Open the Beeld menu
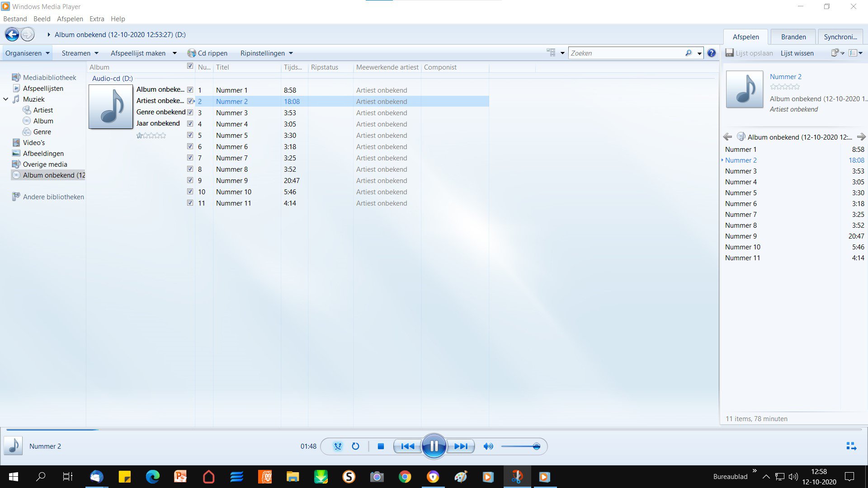The width and height of the screenshot is (868, 488). (x=42, y=19)
